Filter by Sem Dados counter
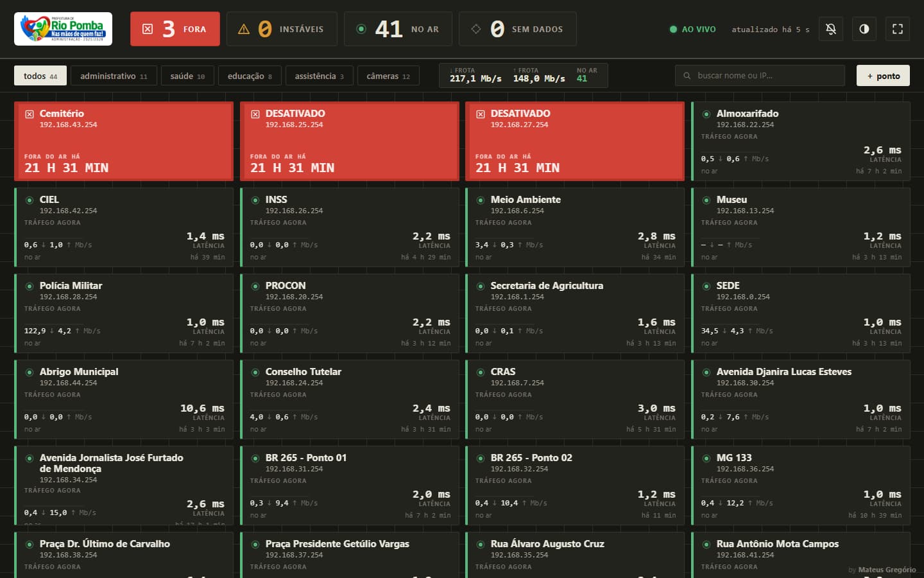 pos(517,29)
